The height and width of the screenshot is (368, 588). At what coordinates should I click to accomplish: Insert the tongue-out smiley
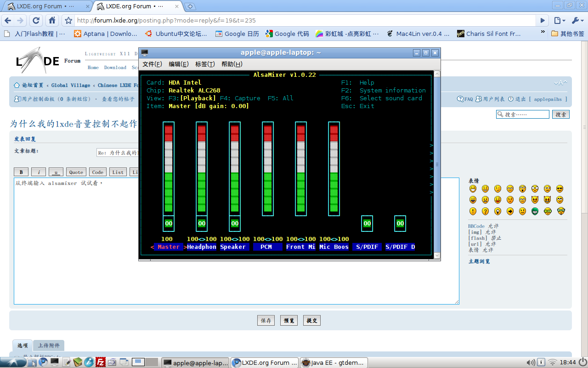pos(498,200)
